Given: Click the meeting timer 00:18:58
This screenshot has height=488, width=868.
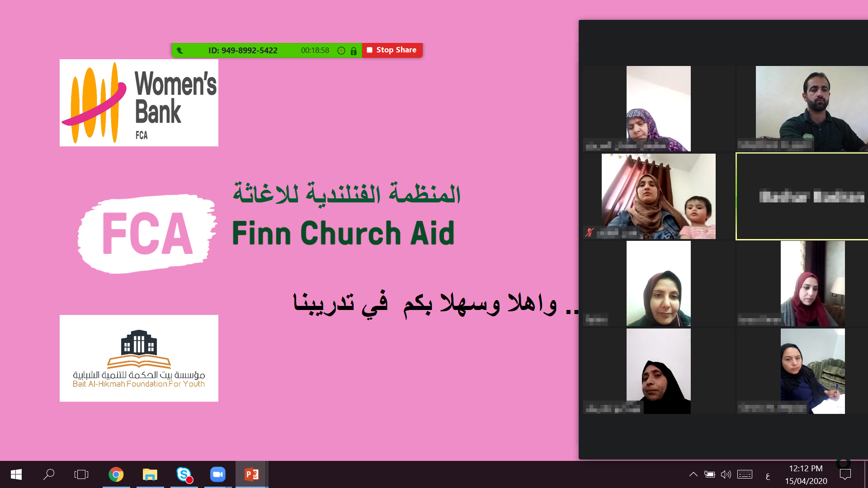Looking at the screenshot, I should pos(315,51).
